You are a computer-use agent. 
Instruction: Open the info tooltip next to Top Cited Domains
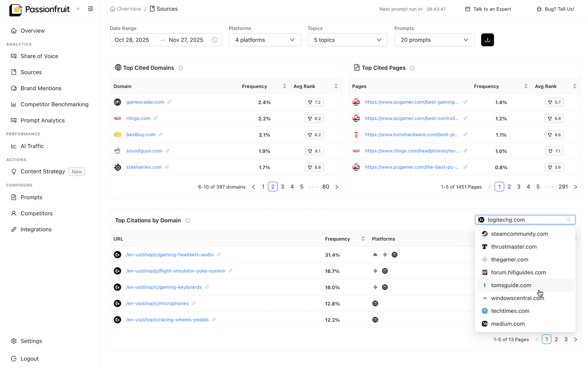(x=181, y=68)
